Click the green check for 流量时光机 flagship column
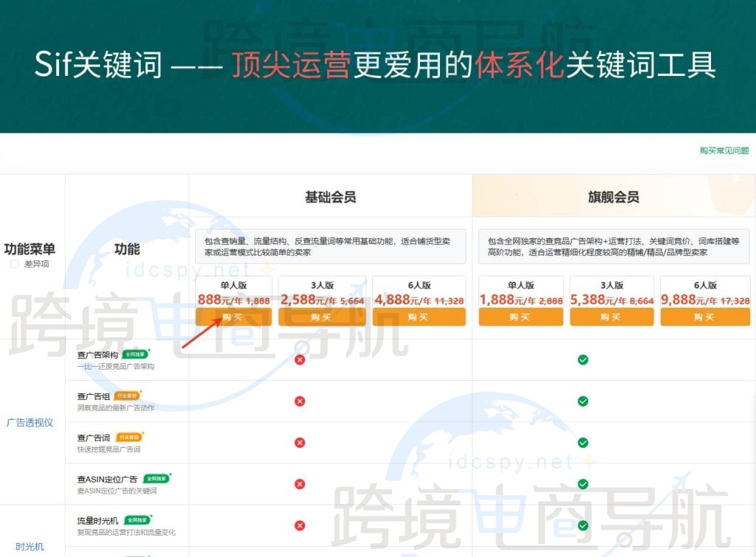Screen dimensions: 756x557 (x=583, y=525)
